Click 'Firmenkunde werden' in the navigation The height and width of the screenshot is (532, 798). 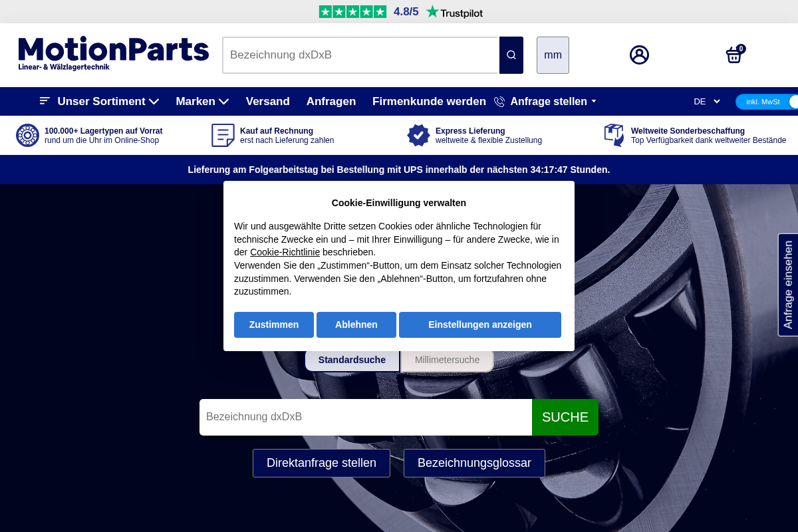[x=429, y=101]
